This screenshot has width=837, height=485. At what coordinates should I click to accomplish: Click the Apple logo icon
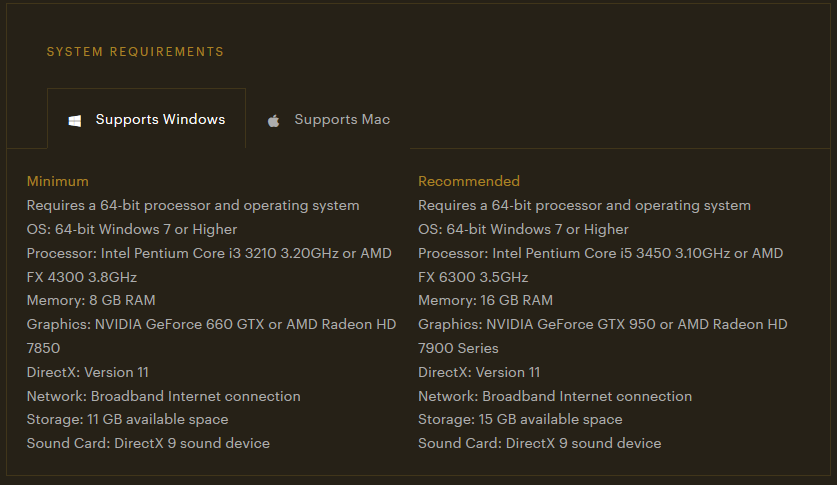click(x=273, y=121)
